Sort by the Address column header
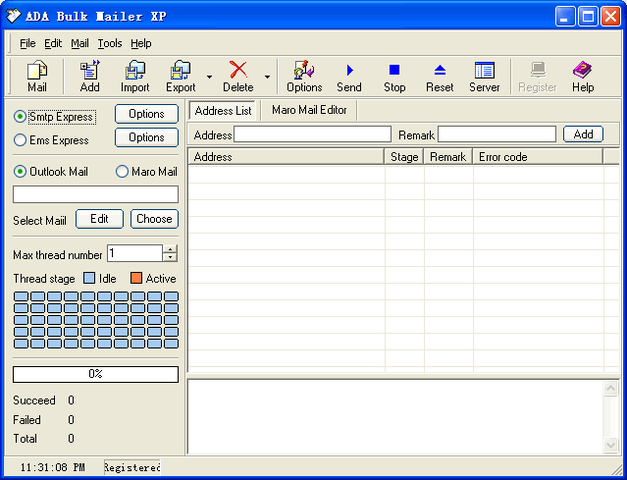Viewport: 627px width, 480px height. 286,157
